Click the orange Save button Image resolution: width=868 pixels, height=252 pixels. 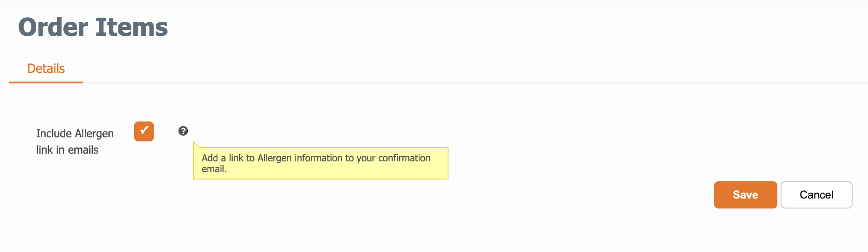(x=745, y=195)
